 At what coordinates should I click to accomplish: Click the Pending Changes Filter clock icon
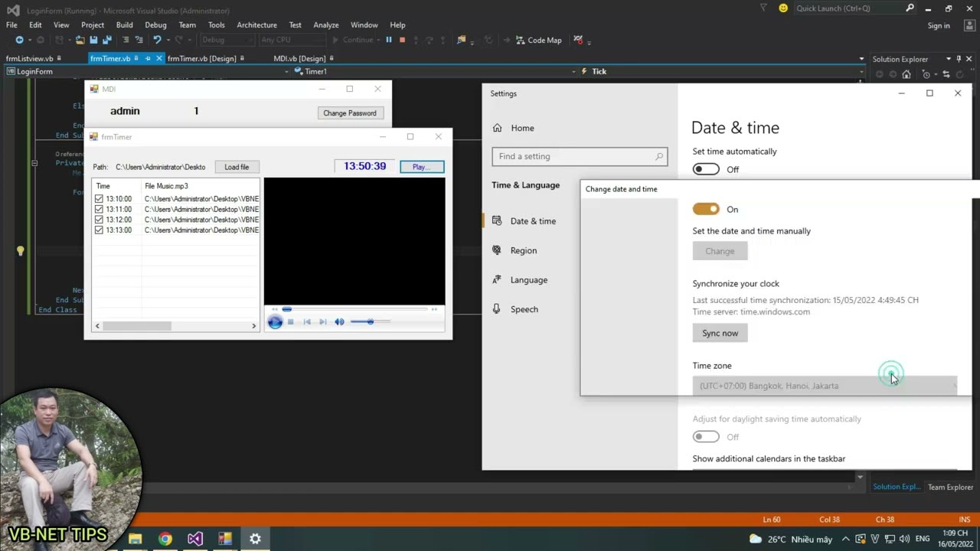click(x=926, y=74)
